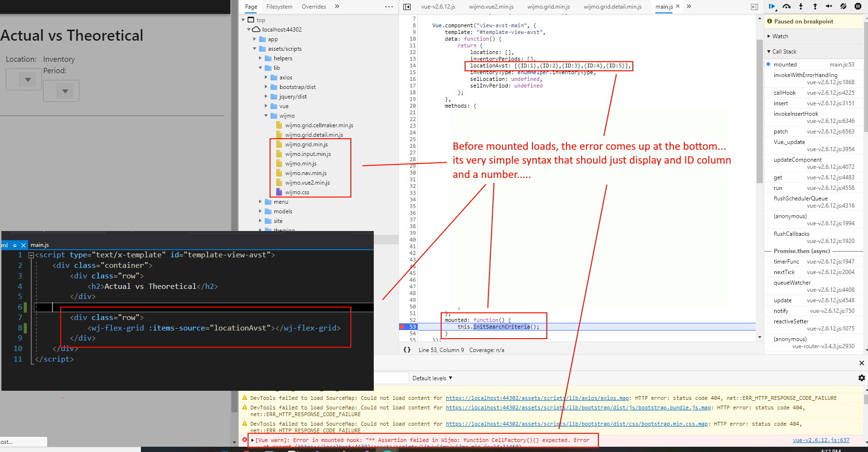This screenshot has height=452, width=868.
Task: Close the console drawer
Action: click(x=861, y=363)
